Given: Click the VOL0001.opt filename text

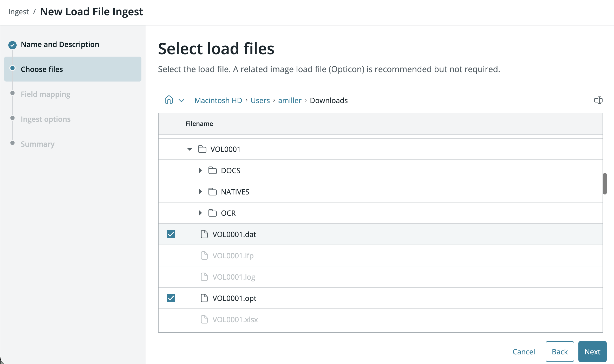Looking at the screenshot, I should click(234, 298).
